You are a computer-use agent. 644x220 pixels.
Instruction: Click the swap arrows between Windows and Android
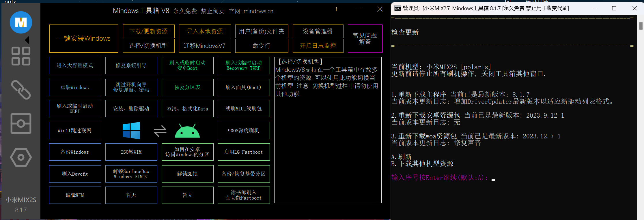(x=160, y=131)
